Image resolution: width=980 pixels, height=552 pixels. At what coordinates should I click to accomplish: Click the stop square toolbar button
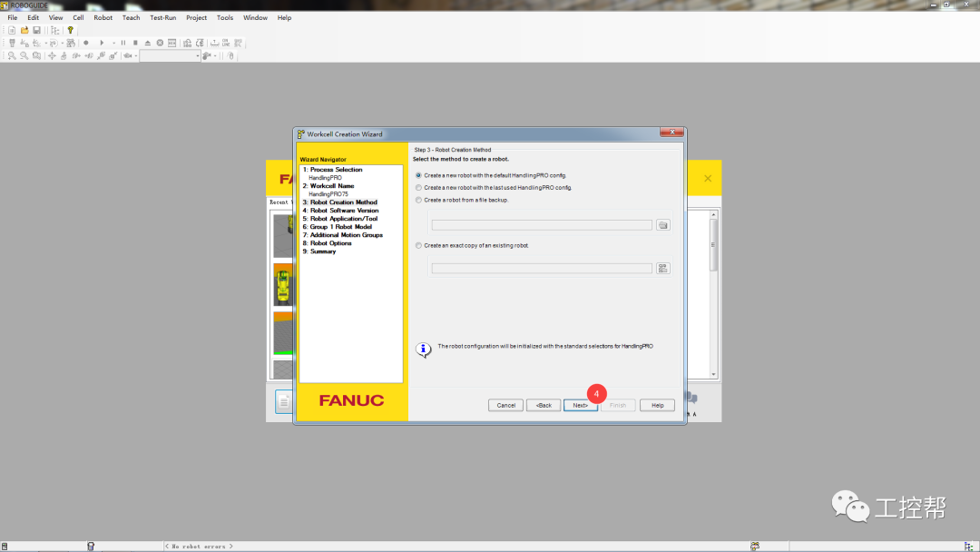(135, 44)
